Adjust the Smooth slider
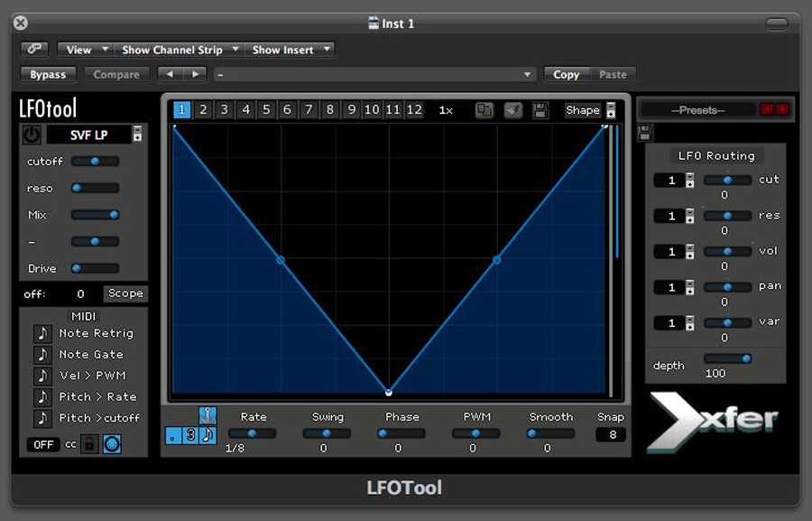The height and width of the screenshot is (521, 812). [550, 433]
